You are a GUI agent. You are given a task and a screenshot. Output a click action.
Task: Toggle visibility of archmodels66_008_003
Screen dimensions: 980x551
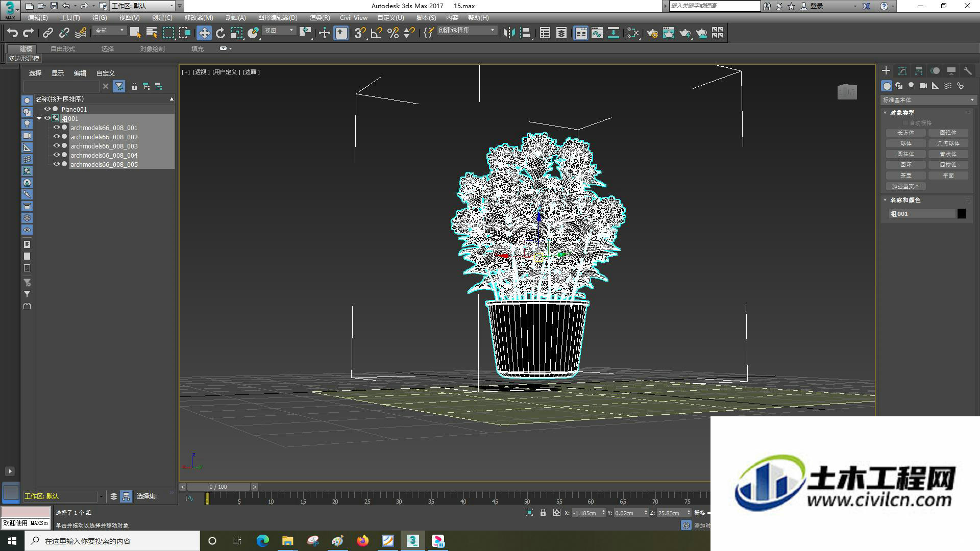point(57,146)
